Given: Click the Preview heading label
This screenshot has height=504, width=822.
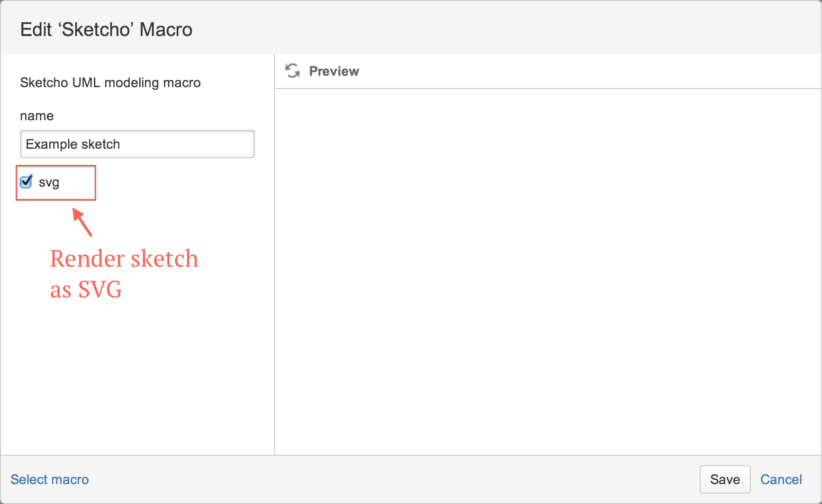Looking at the screenshot, I should (x=334, y=71).
